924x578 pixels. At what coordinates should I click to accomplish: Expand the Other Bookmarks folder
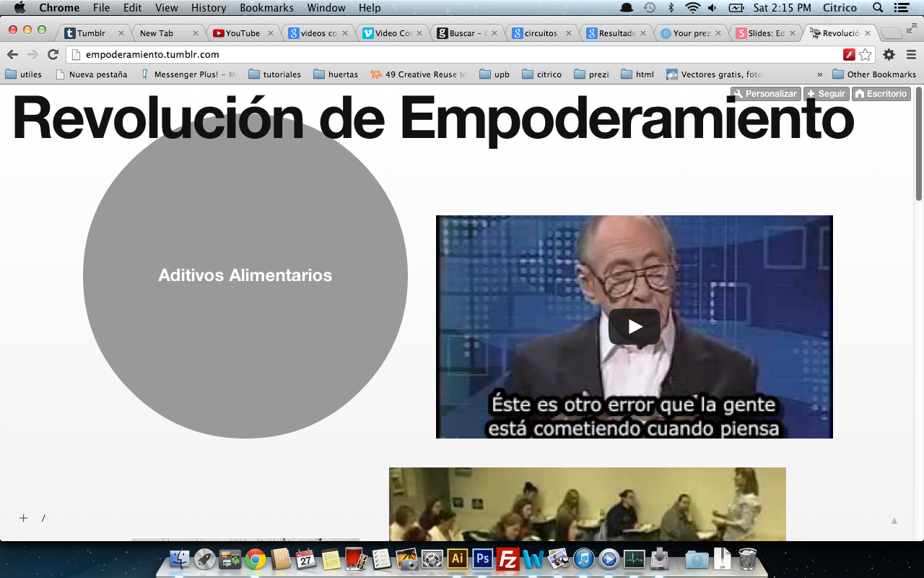click(874, 74)
